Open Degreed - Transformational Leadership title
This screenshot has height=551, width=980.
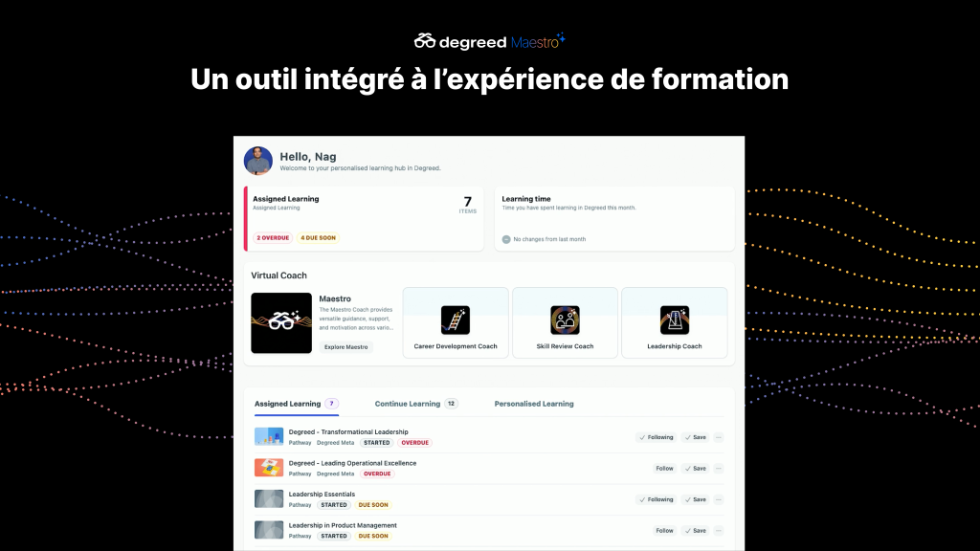(348, 431)
